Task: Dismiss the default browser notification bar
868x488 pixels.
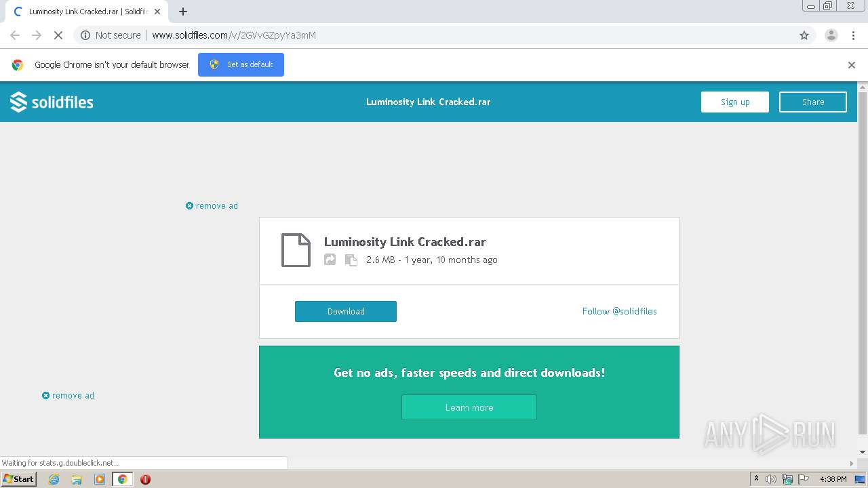Action: click(852, 65)
